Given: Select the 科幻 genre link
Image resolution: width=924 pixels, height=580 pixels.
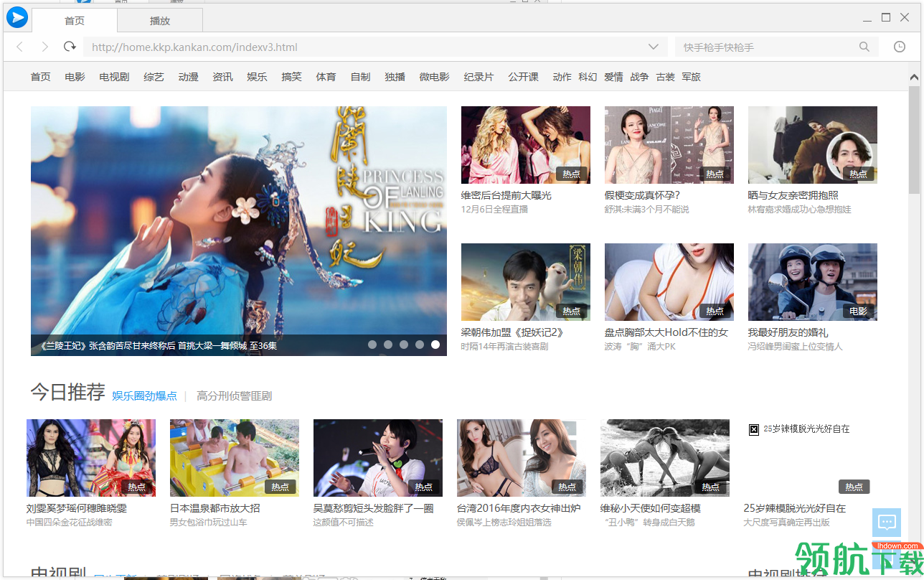Looking at the screenshot, I should (x=588, y=77).
